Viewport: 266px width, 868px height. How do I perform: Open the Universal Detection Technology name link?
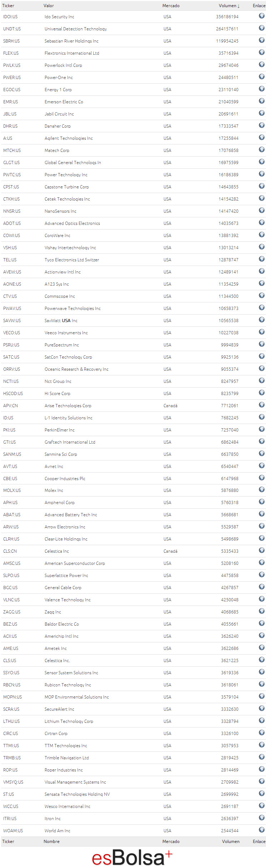[x=76, y=29]
